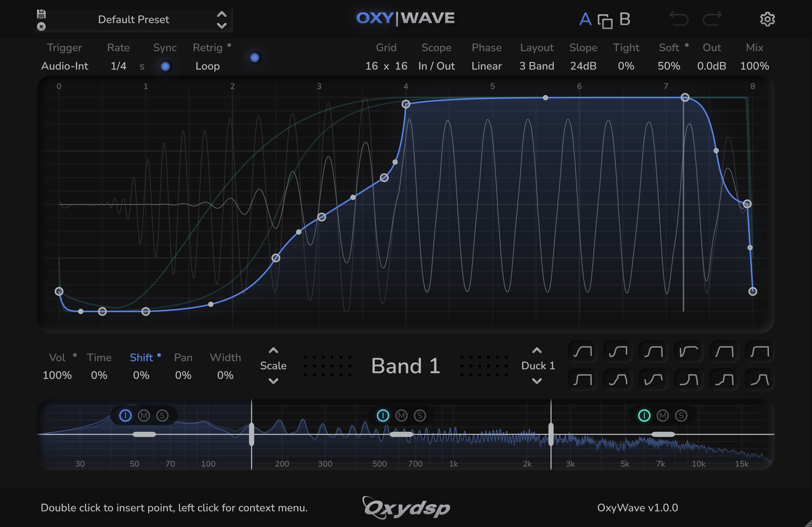The height and width of the screenshot is (527, 812).
Task: Click the undo arrow icon
Action: coord(678,19)
